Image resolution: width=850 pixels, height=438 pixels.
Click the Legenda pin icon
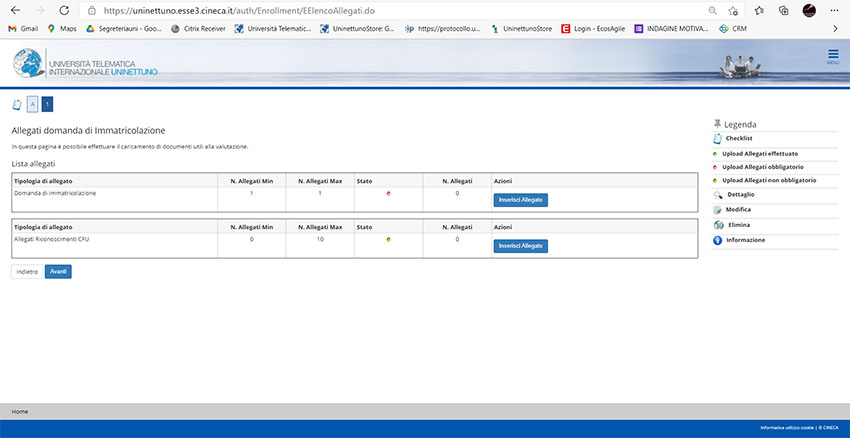point(716,123)
